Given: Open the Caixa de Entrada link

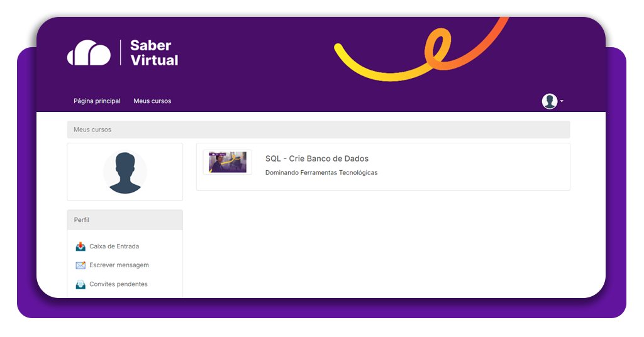Looking at the screenshot, I should tap(114, 246).
